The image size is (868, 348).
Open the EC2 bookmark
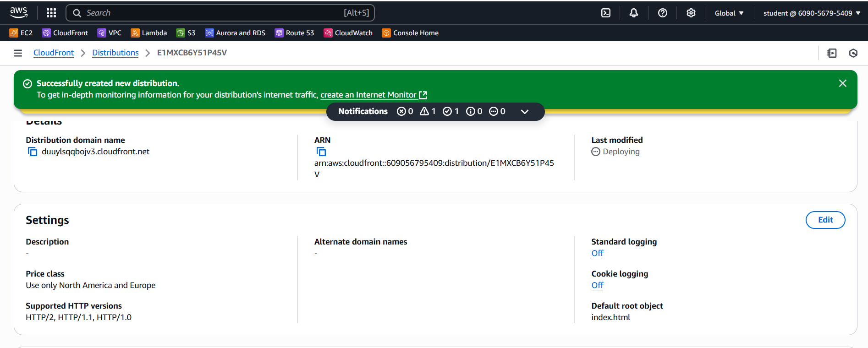coord(21,33)
